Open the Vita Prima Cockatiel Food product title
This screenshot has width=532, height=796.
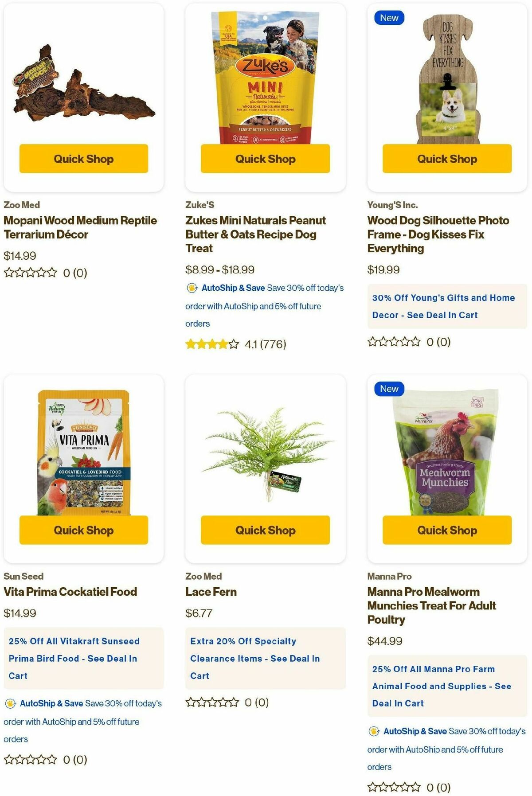[x=70, y=592]
